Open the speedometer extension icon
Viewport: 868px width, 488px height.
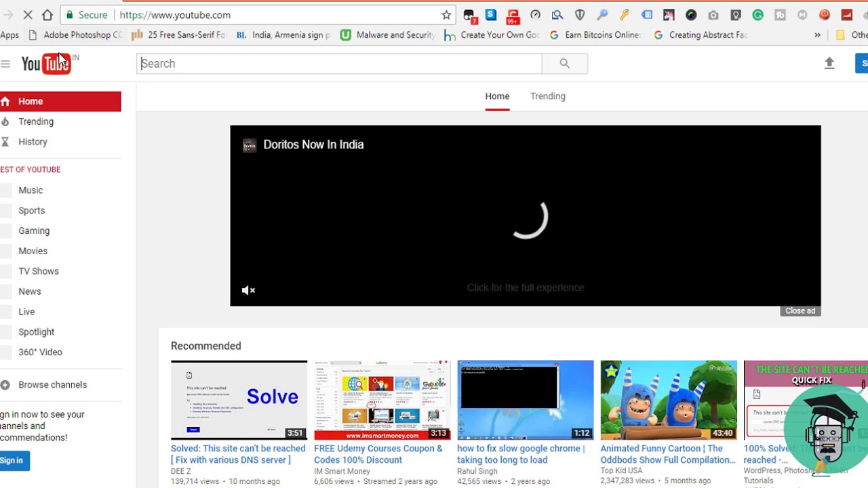[535, 15]
